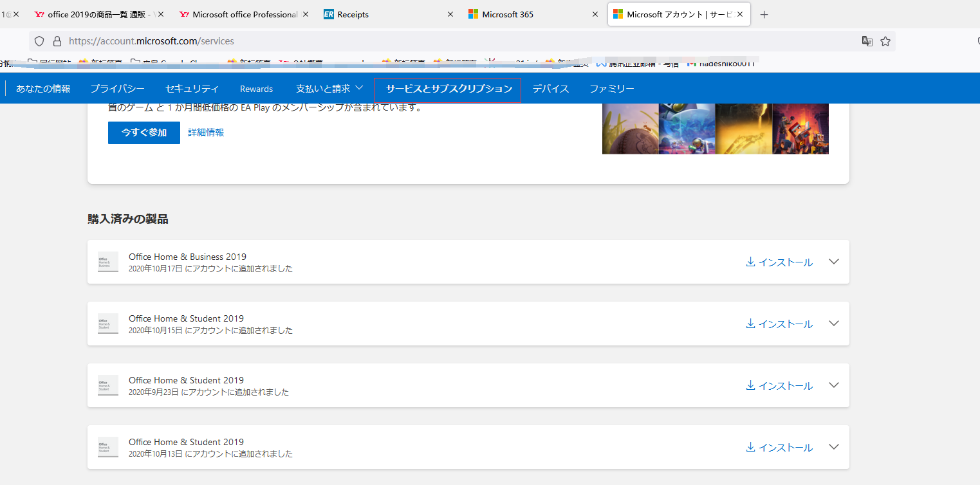Click product icon for item added 2020年10月13日
The height and width of the screenshot is (485, 980).
tap(108, 447)
